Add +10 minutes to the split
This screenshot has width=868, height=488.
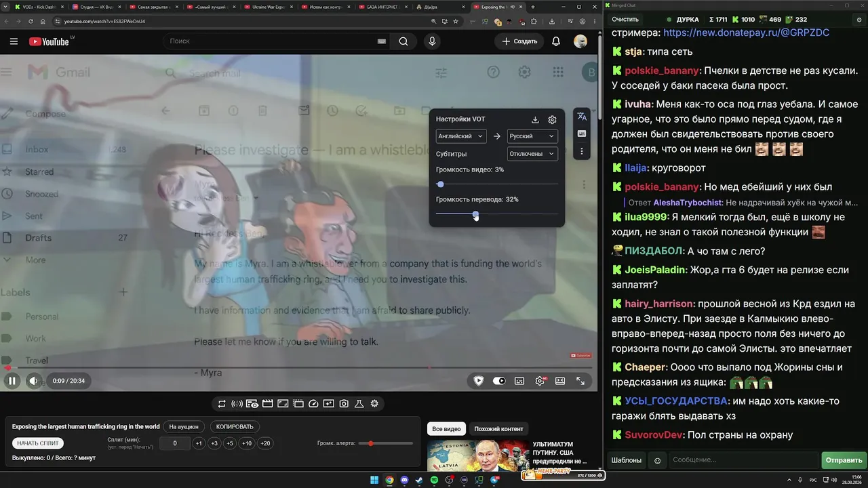point(247,443)
